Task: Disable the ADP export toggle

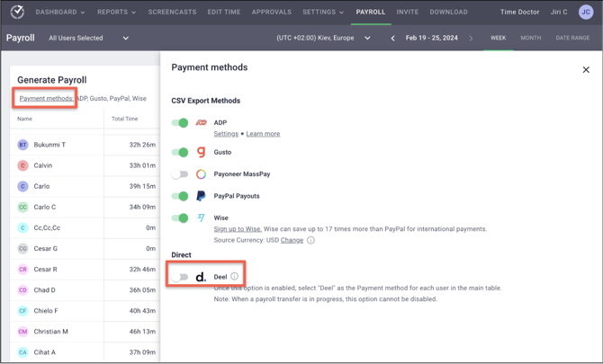Action: pyautogui.click(x=181, y=123)
